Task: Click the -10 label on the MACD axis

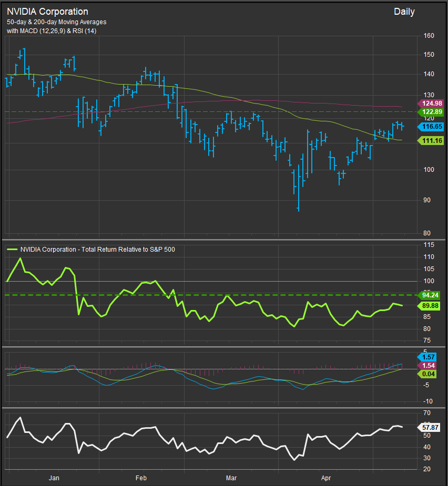Action: click(x=427, y=401)
